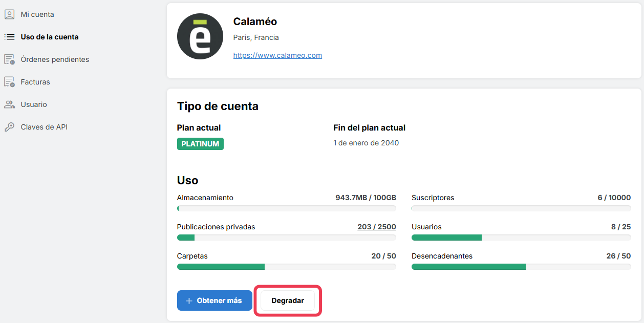This screenshot has height=323, width=644.
Task: Click the Calaméo round logo
Action: coord(200,36)
